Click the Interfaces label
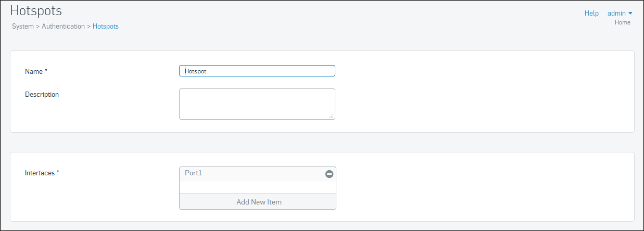 tap(42, 173)
